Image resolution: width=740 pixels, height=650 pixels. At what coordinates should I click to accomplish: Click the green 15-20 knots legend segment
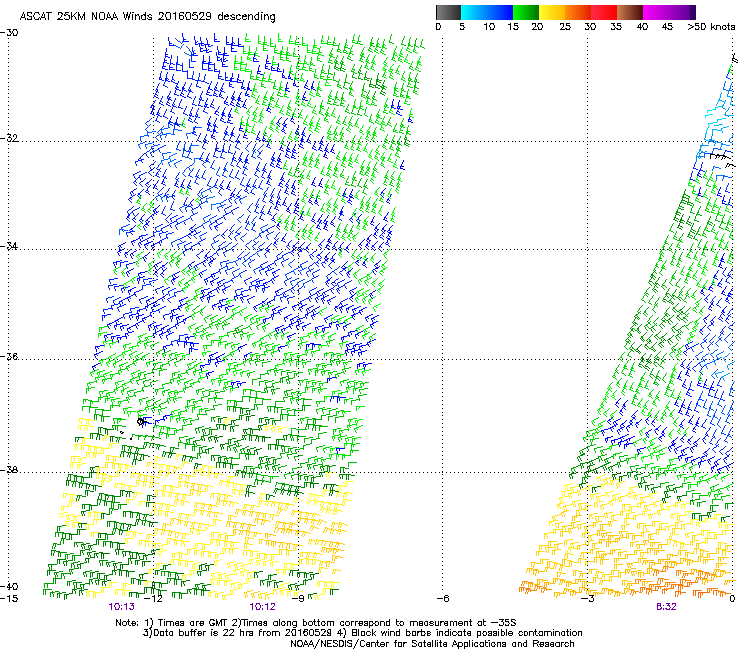point(526,13)
